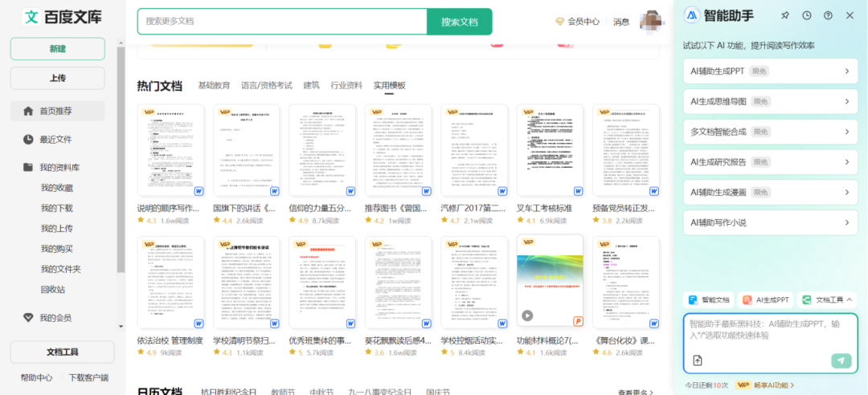Open 我的购买 in sidebar
The width and height of the screenshot is (868, 395).
(56, 249)
